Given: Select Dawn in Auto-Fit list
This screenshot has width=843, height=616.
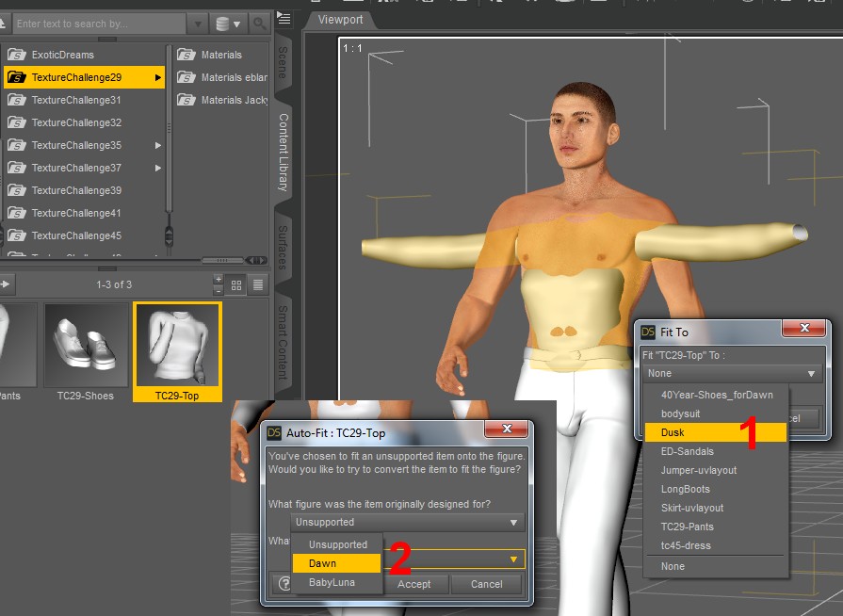Looking at the screenshot, I should [337, 563].
